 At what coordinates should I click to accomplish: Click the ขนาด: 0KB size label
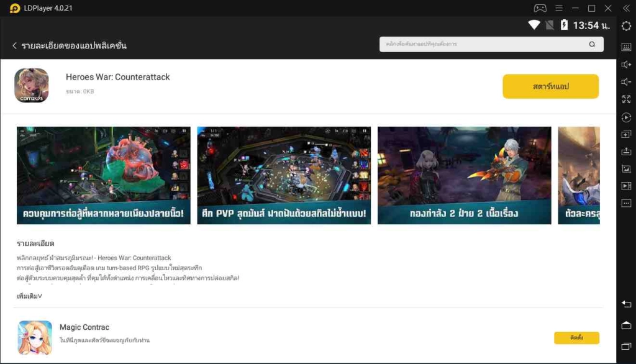click(x=80, y=92)
